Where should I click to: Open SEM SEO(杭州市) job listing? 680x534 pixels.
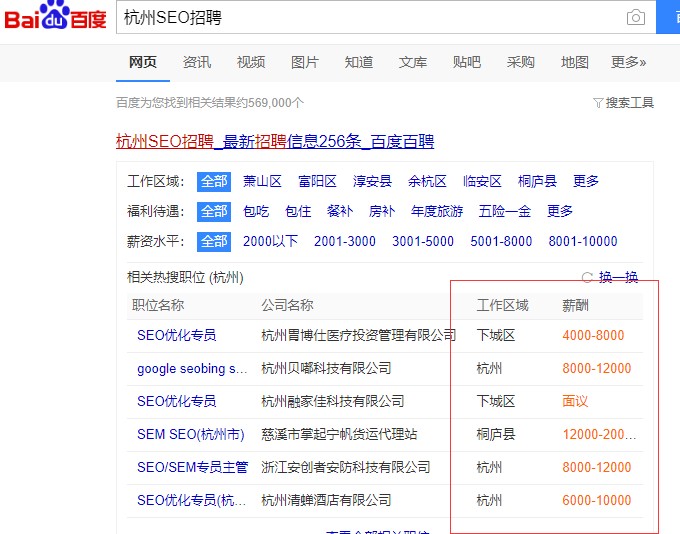(191, 434)
